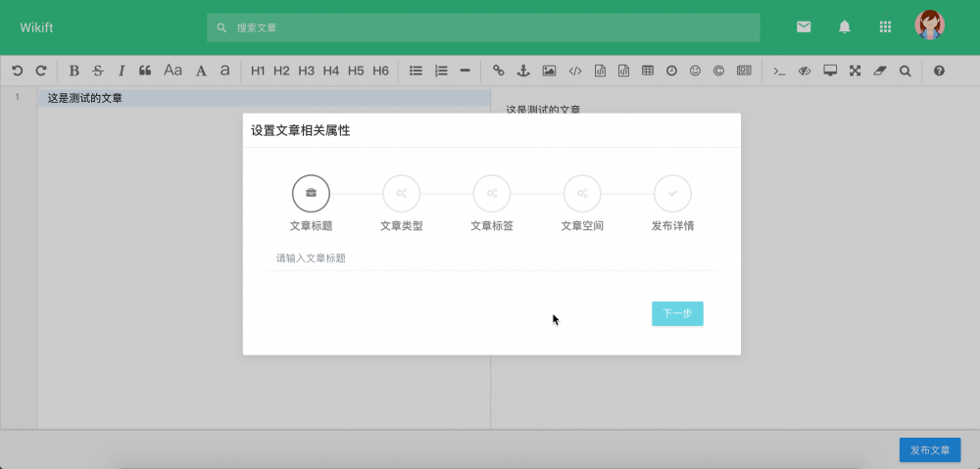Click the undo icon in editor toolbar

[18, 70]
